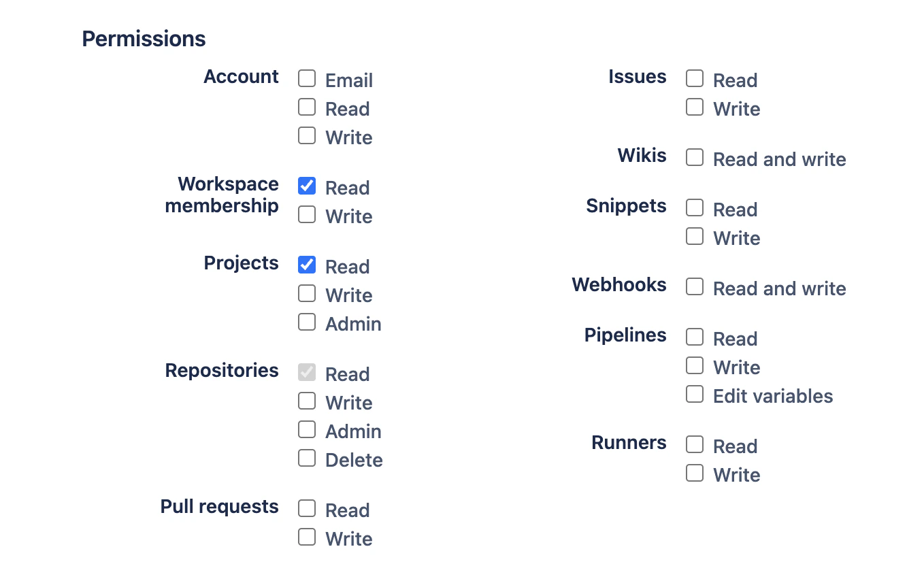The width and height of the screenshot is (924, 581).
Task: Check Snippets Read permission
Action: click(695, 207)
